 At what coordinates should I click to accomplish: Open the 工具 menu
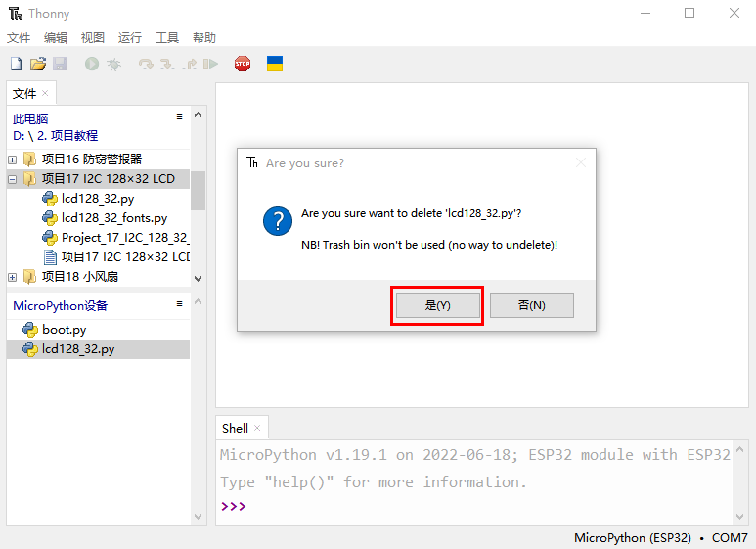point(167,37)
